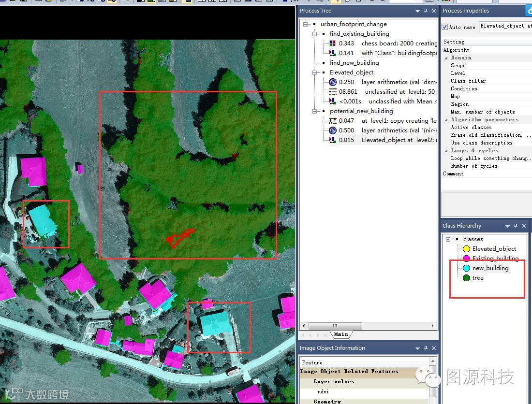
Task: Click the Max. number of objects row
Action: 487,112
